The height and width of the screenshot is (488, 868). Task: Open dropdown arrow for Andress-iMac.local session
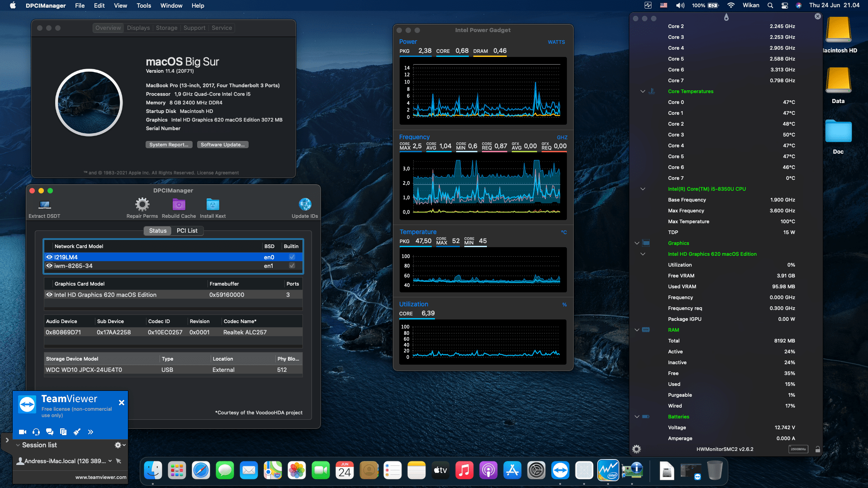(x=110, y=461)
